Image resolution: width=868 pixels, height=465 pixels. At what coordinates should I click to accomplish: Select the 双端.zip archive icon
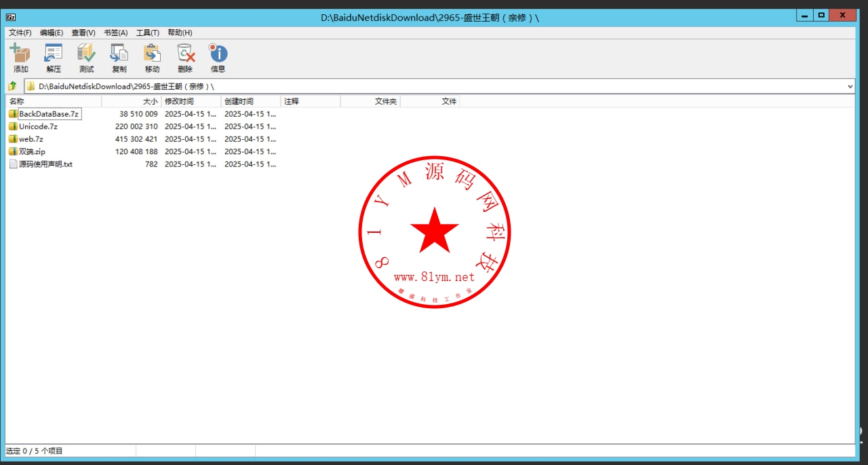(x=13, y=151)
